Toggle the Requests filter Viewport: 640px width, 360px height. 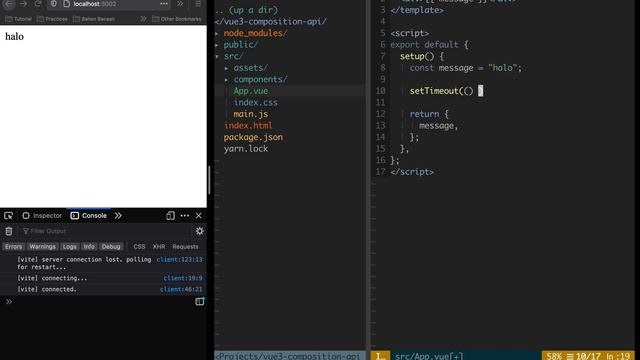coord(185,247)
